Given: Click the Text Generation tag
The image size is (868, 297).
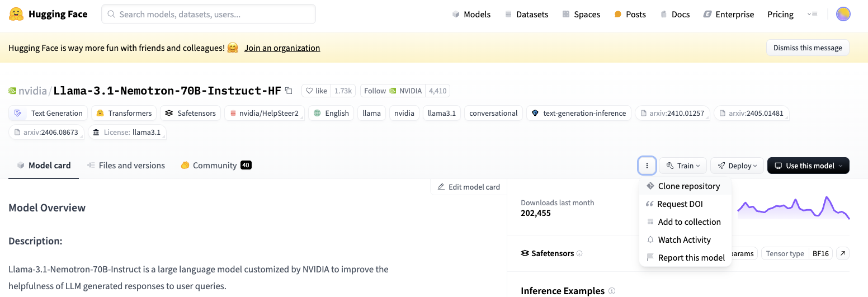Looking at the screenshot, I should pos(48,113).
